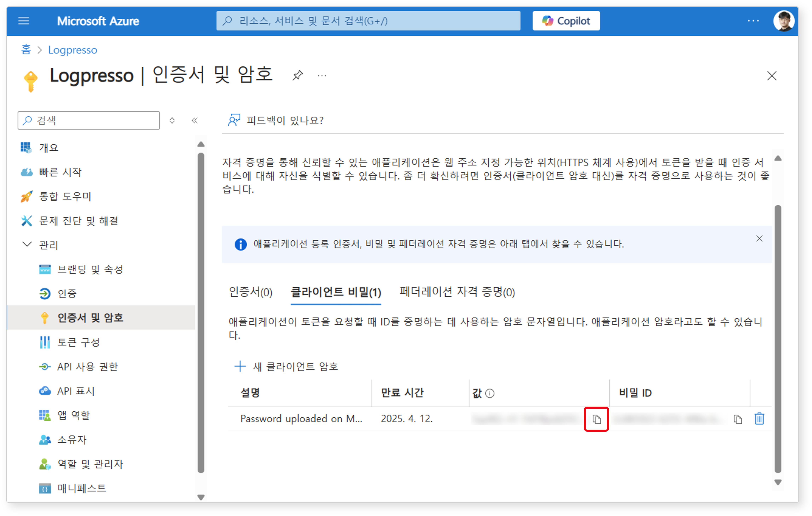Screen dimensions: 812x516
Task: Click the blue info icon in the banner
Action: click(x=240, y=244)
